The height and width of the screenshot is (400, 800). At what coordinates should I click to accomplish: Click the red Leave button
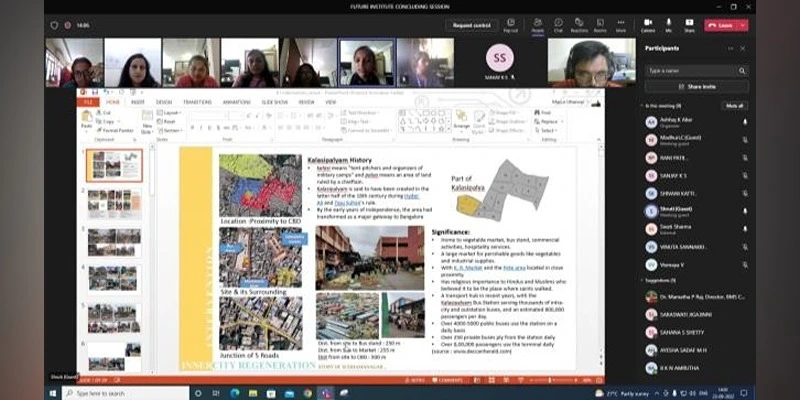pos(720,25)
